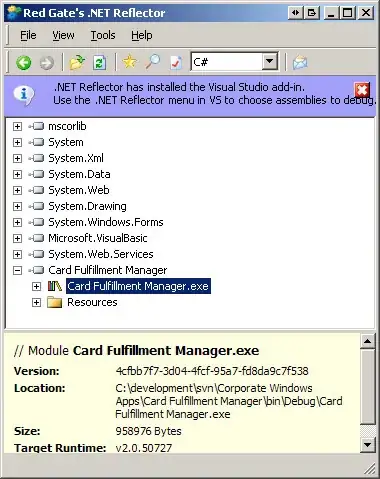Collapse the Card Fulfillment Manager assembly node
This screenshot has width=380, height=479.
click(17, 271)
